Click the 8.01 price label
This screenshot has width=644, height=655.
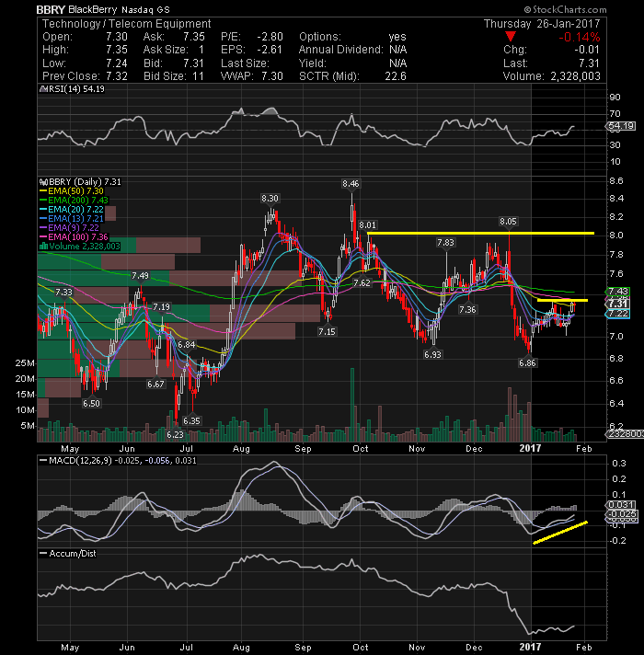(367, 225)
